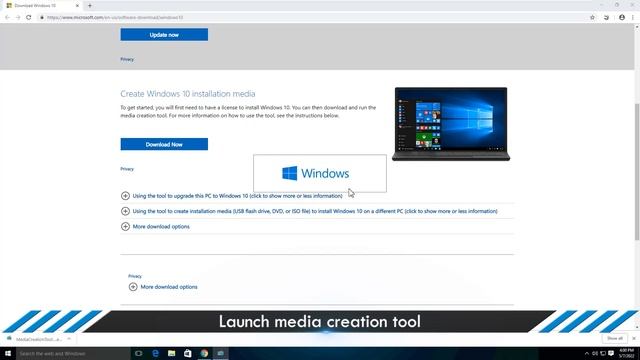The image size is (640, 360).
Task: Expand 'Using the tool to upgrade this PC'
Action: 232,196
